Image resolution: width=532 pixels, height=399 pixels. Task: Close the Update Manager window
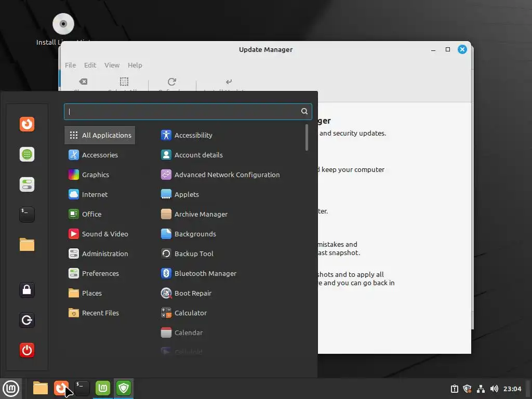[462, 49]
